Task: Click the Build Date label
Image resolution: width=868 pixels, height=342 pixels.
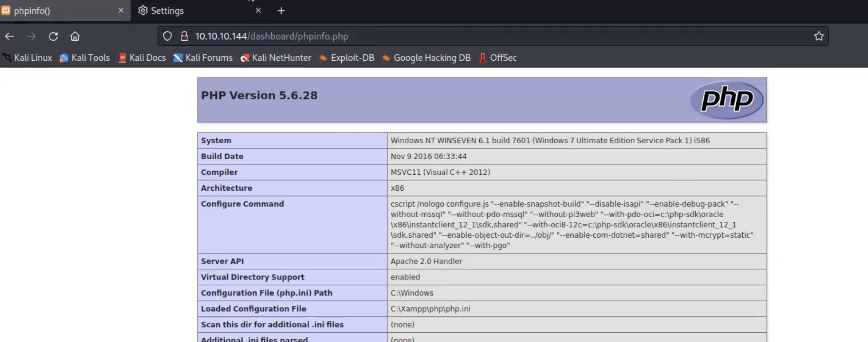Action: point(222,156)
